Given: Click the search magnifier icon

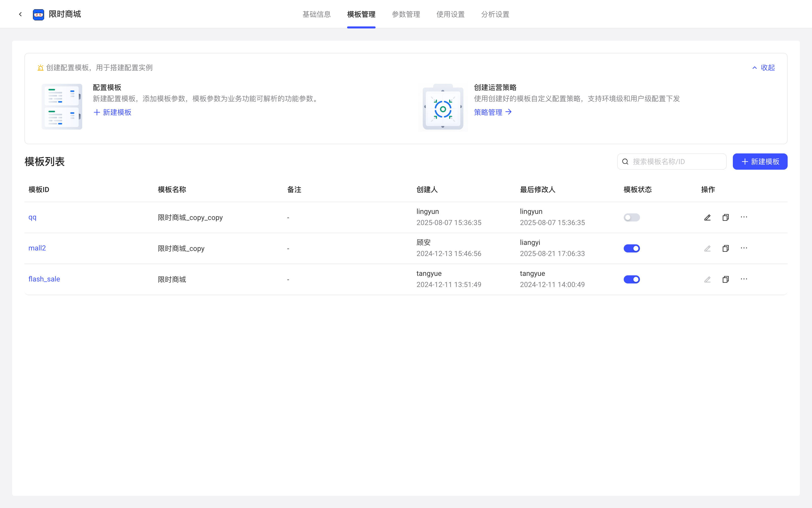Looking at the screenshot, I should [x=625, y=162].
